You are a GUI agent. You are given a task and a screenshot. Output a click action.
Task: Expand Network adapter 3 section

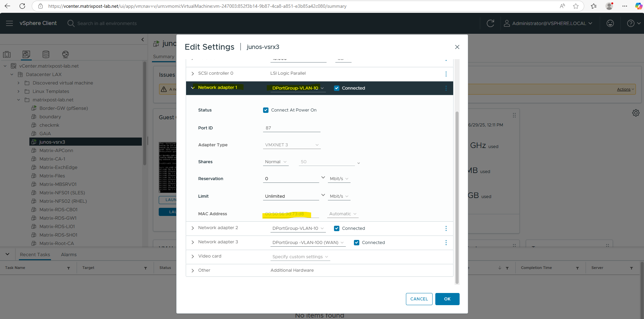point(193,242)
